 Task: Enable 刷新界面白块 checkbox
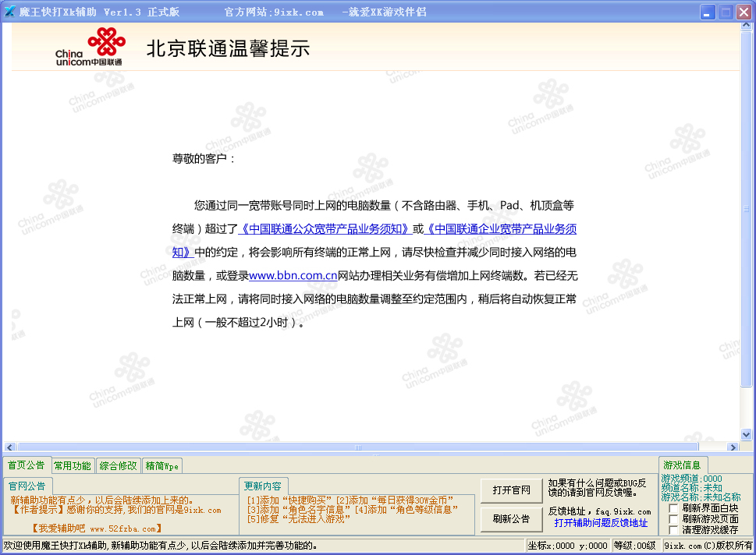coord(673,508)
